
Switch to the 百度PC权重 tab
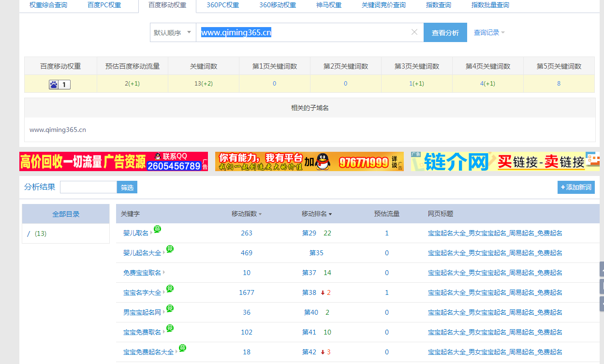tap(104, 5)
